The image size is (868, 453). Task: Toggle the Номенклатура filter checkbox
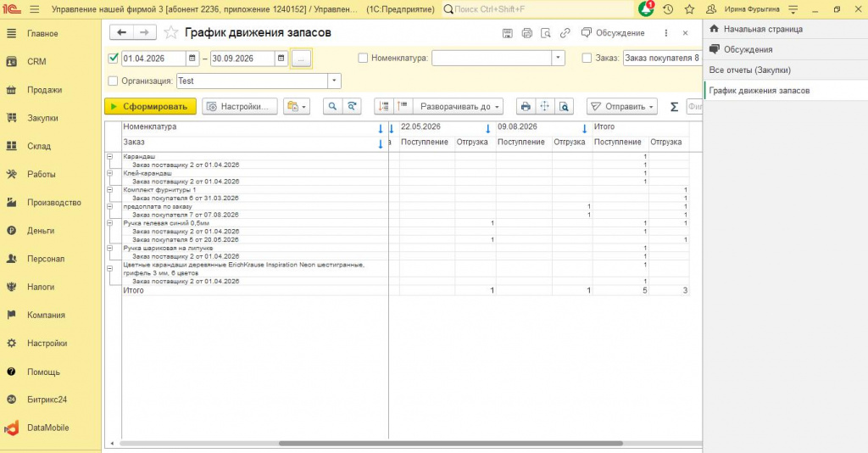point(363,58)
